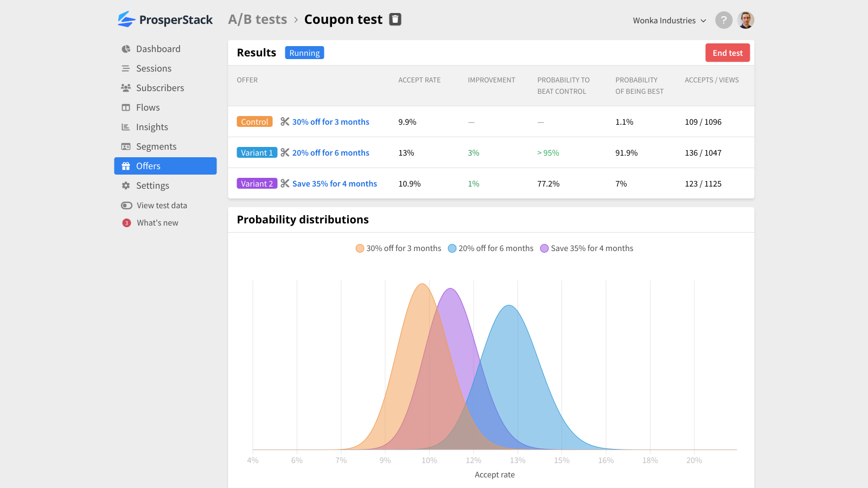Viewport: 868px width, 488px height.
Task: Open What's new notifications
Action: [x=157, y=223]
